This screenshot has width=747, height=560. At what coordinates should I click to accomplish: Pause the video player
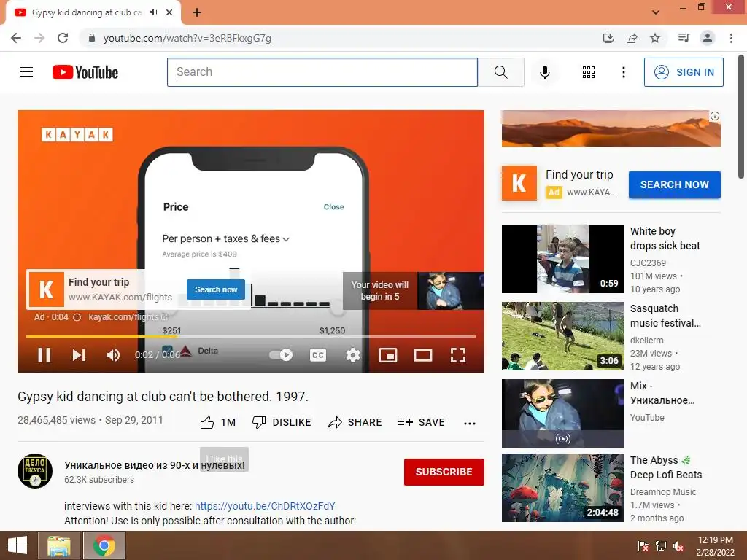coord(44,355)
